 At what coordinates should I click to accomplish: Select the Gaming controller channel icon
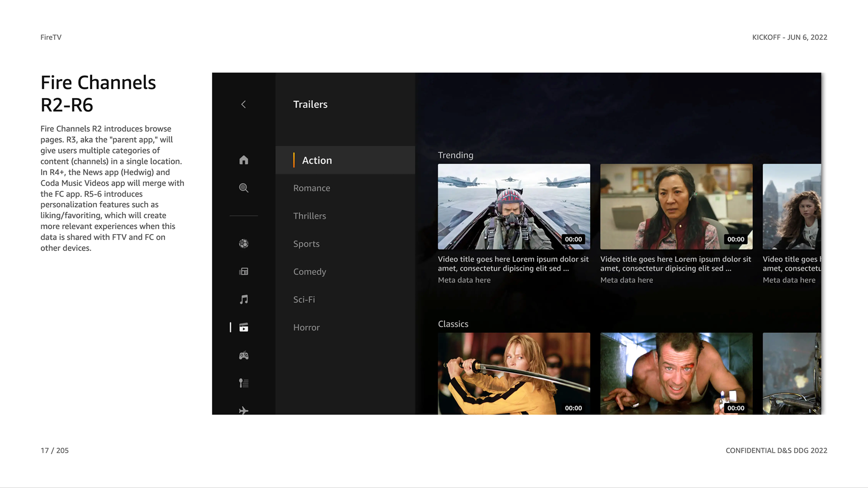[244, 356]
